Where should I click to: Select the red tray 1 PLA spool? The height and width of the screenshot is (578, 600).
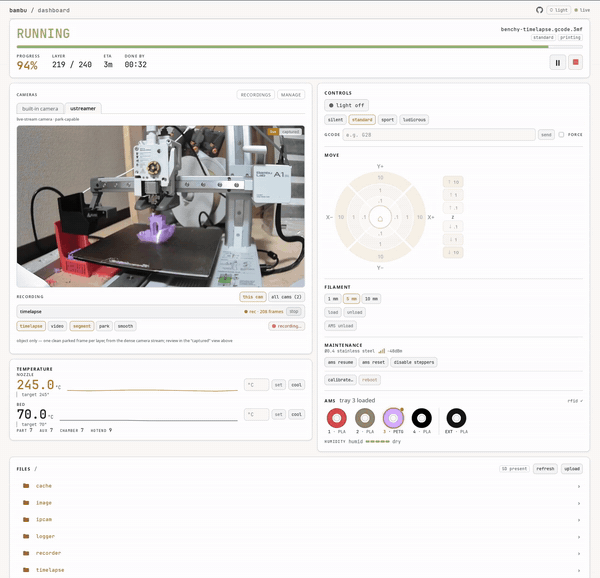[x=337, y=418]
